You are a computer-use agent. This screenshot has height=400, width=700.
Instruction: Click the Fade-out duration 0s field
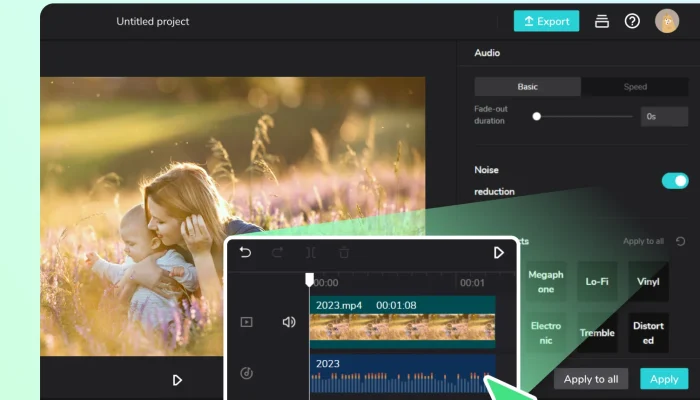[664, 117]
